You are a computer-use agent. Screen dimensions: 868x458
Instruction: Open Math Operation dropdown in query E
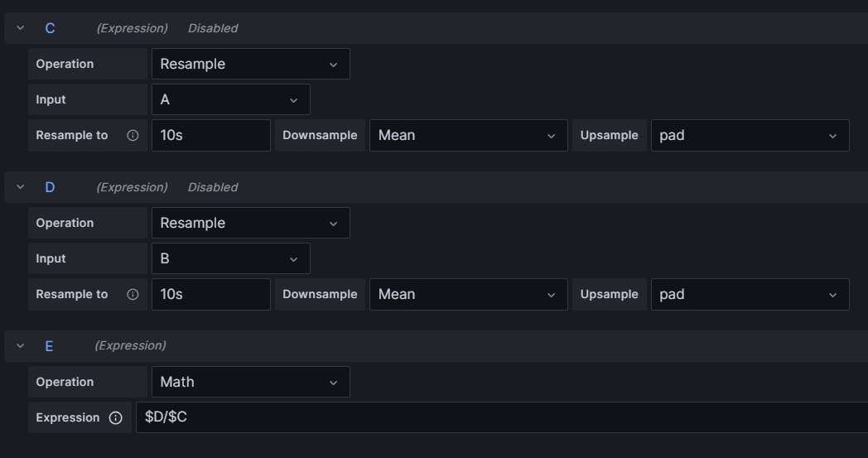pyautogui.click(x=251, y=382)
